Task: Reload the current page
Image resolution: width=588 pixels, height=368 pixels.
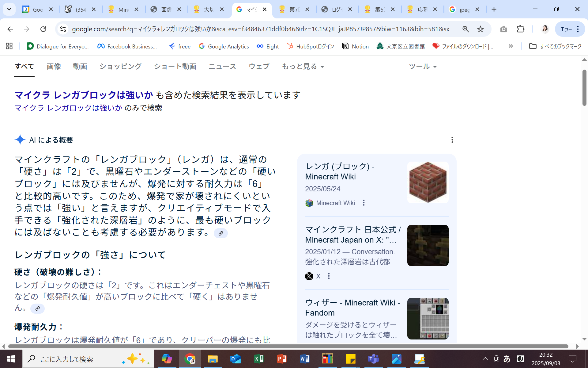Action: click(x=43, y=29)
